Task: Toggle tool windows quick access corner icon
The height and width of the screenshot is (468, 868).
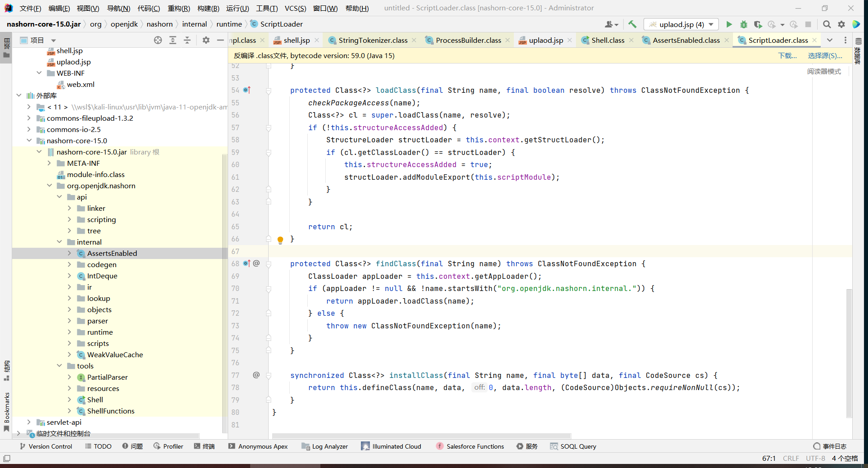Action: 7,459
